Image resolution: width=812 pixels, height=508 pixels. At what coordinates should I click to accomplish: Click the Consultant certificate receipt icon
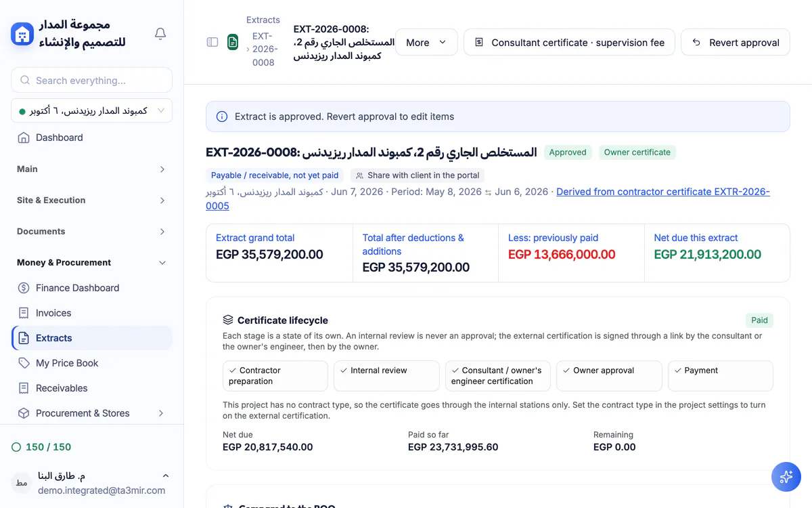[x=479, y=42]
